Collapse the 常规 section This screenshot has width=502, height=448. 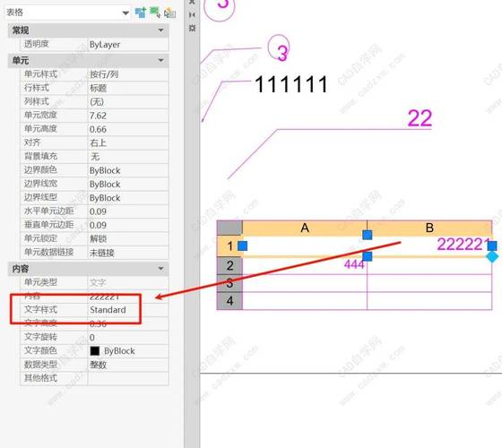click(x=160, y=30)
